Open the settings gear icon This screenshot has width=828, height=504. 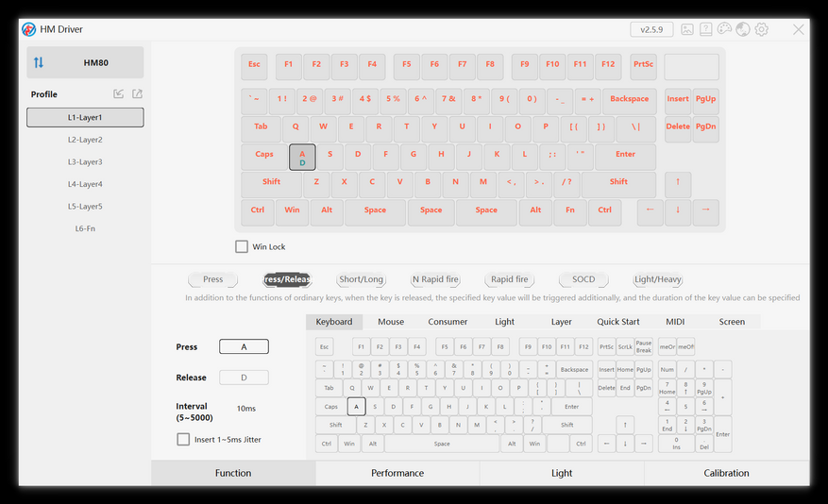click(x=762, y=29)
